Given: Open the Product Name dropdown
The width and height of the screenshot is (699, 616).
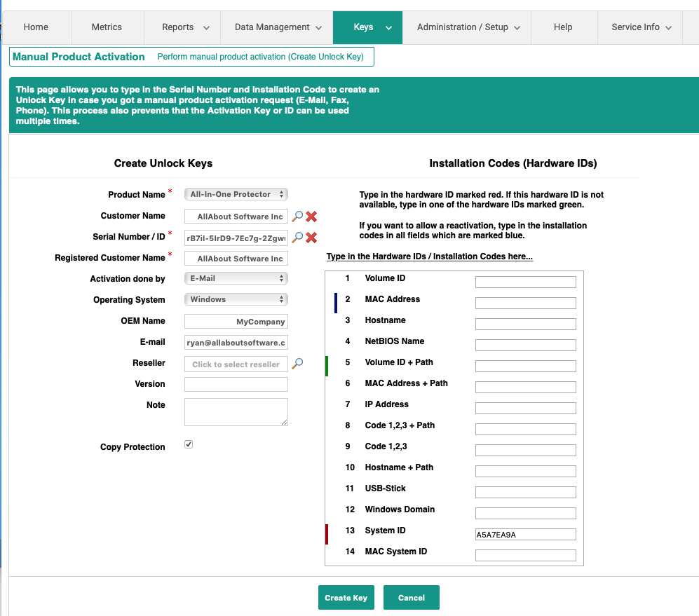Looking at the screenshot, I should [x=236, y=194].
